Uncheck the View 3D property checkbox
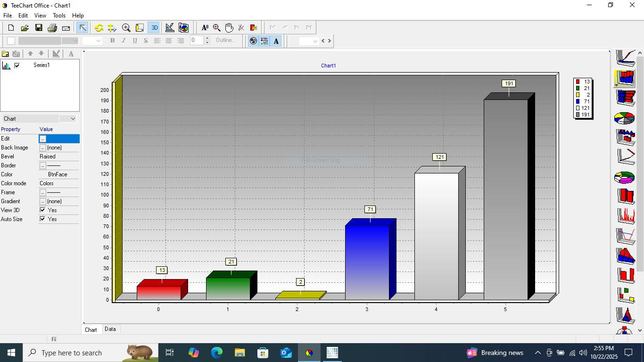The image size is (644, 362). click(x=42, y=210)
